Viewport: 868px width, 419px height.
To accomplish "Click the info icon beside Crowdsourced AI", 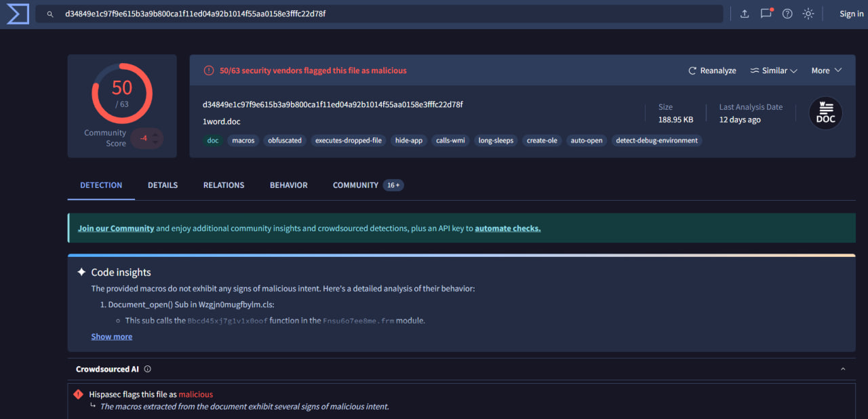I will [147, 369].
